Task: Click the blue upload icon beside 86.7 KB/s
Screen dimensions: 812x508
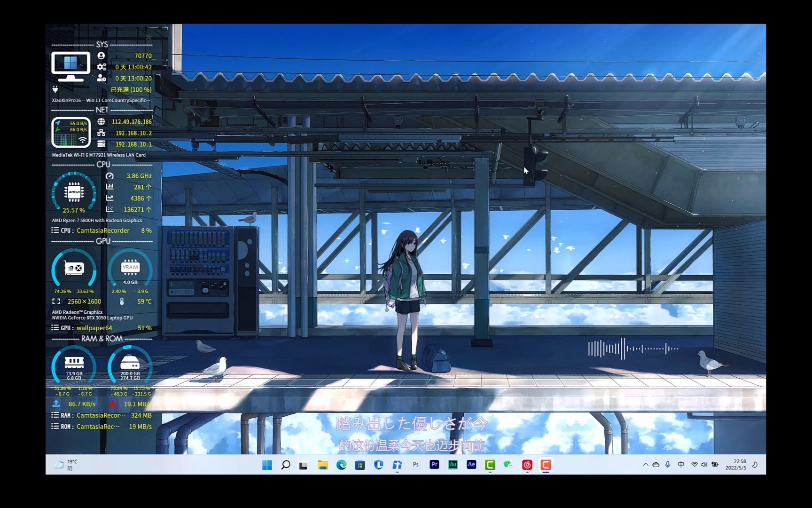Action: click(56, 404)
